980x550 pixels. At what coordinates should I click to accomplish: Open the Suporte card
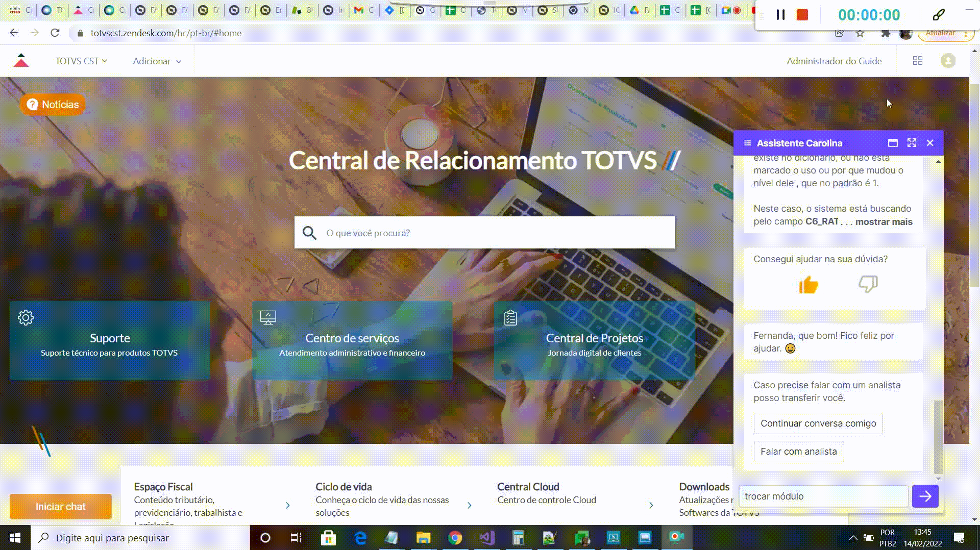[110, 340]
